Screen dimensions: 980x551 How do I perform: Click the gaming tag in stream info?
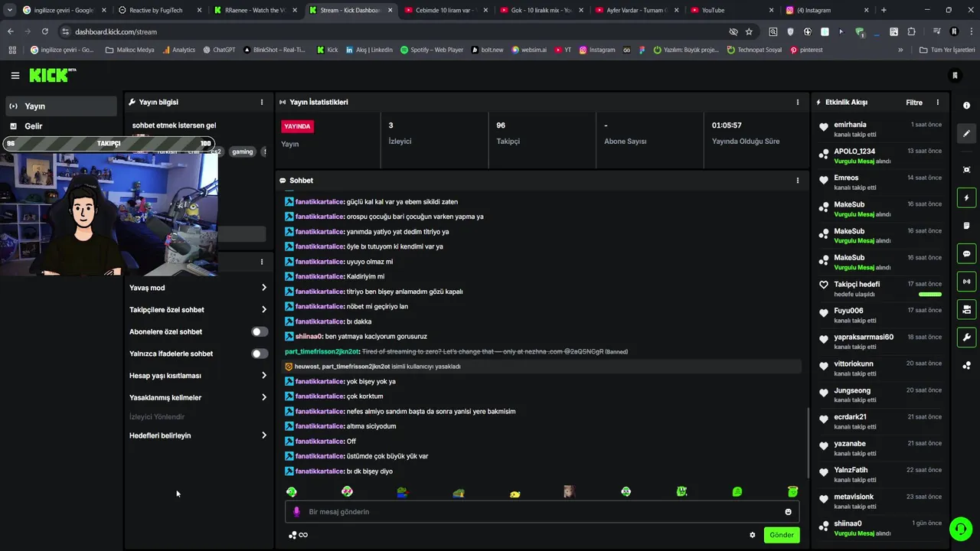(x=243, y=152)
